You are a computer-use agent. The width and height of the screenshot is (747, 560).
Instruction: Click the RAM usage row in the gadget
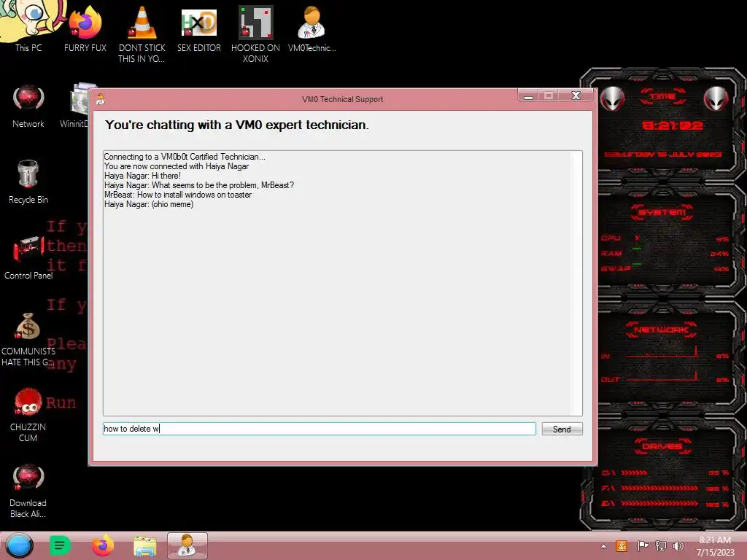[665, 254]
